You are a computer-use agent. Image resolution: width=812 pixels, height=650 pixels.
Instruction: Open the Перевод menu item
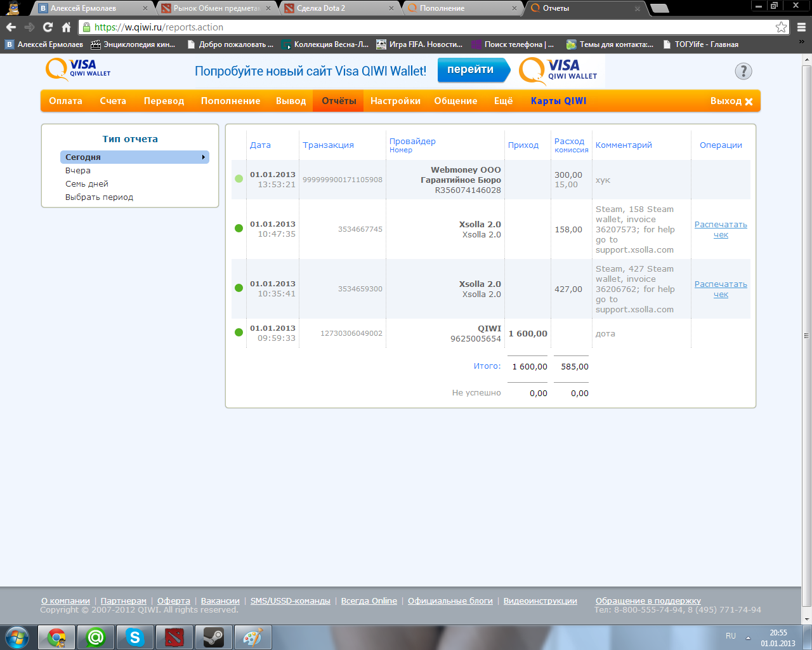(164, 101)
